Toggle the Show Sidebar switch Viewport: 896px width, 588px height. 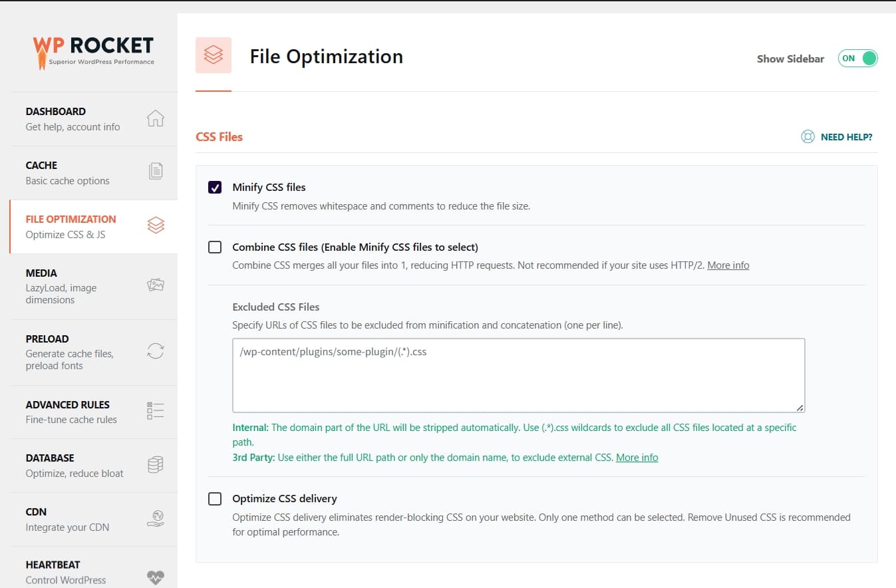pyautogui.click(x=857, y=59)
